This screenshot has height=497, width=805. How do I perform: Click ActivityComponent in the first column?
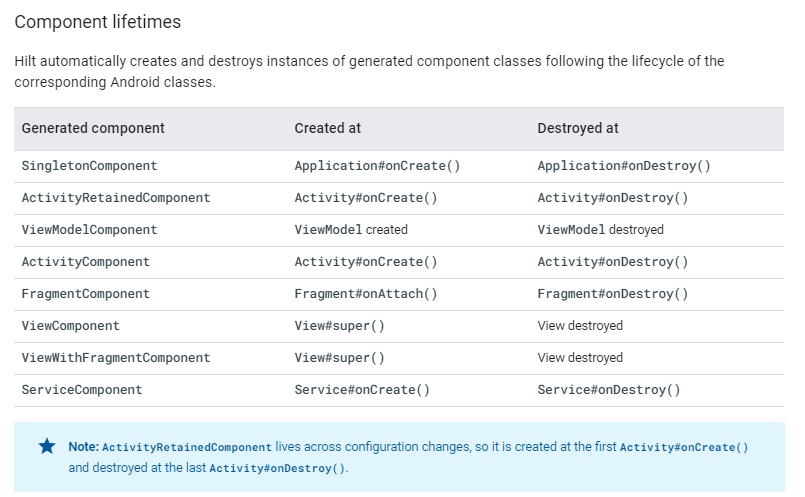[86, 262]
